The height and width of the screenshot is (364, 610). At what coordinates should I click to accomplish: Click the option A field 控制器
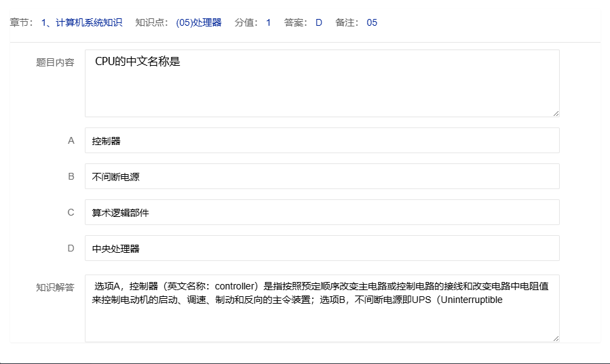click(x=322, y=140)
